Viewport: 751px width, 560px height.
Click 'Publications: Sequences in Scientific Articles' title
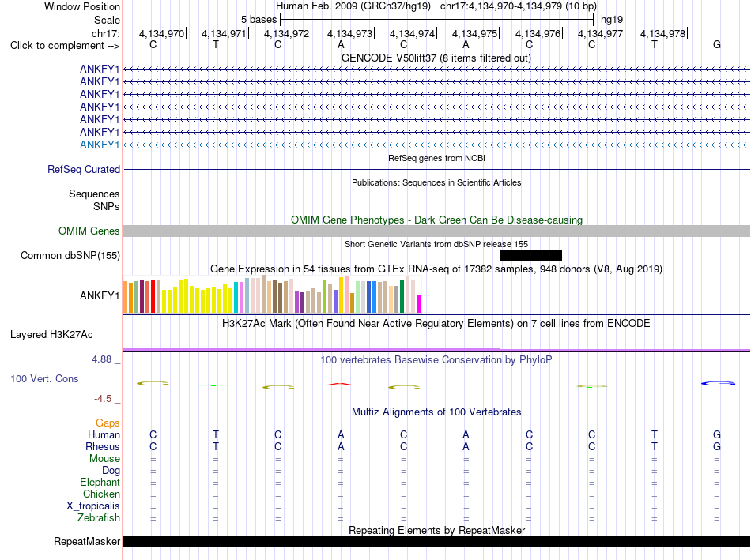click(436, 182)
